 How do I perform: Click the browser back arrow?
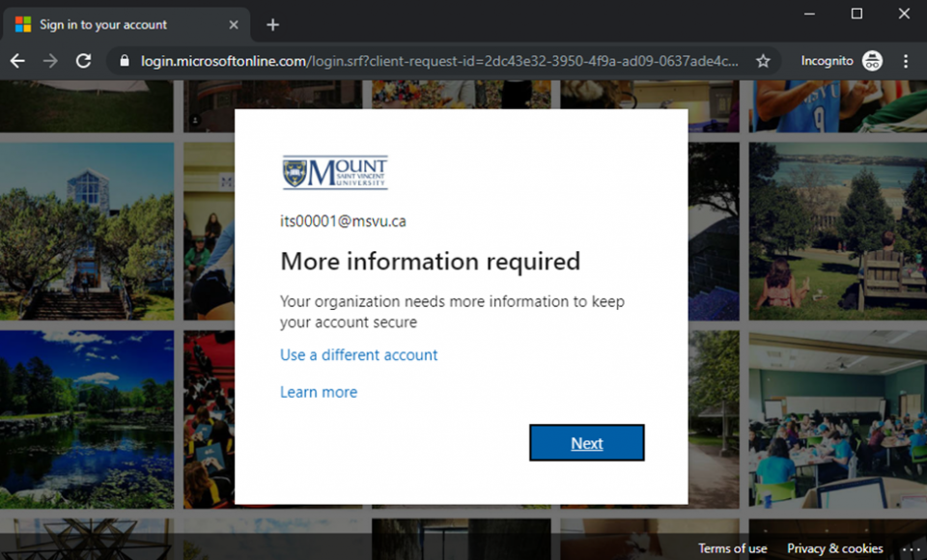(x=17, y=60)
